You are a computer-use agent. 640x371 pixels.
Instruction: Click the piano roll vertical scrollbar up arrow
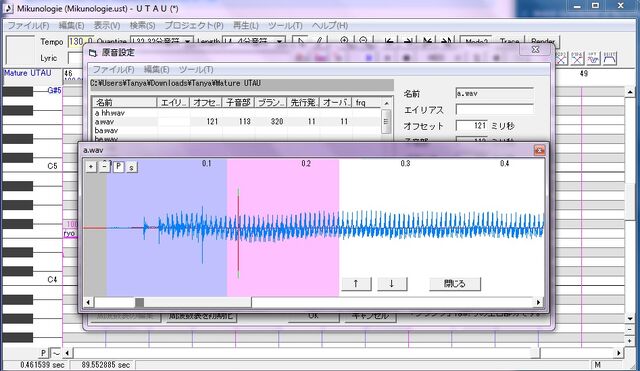coord(630,92)
